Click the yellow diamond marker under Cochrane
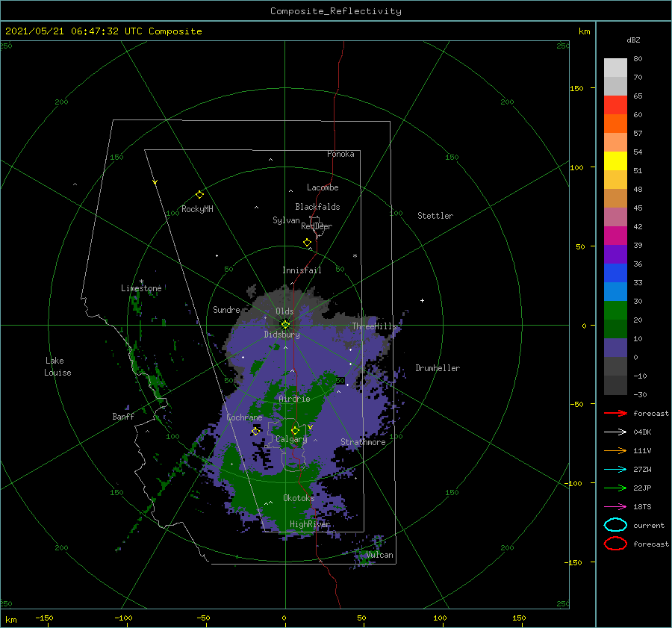672x628 pixels. [256, 431]
